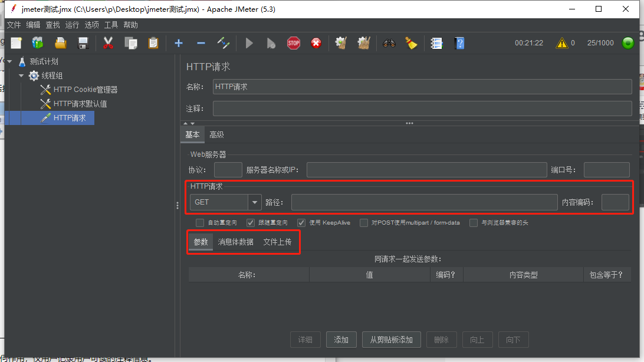The width and height of the screenshot is (644, 362).
Task: Open the 查找 menu
Action: click(x=52, y=25)
